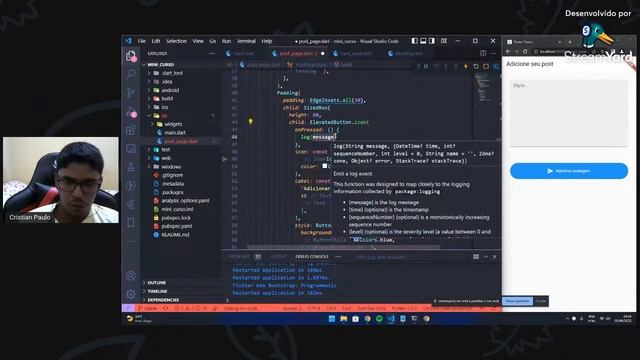
Task: Click the yellow lightbulb quick-fix icon
Action: point(251,121)
